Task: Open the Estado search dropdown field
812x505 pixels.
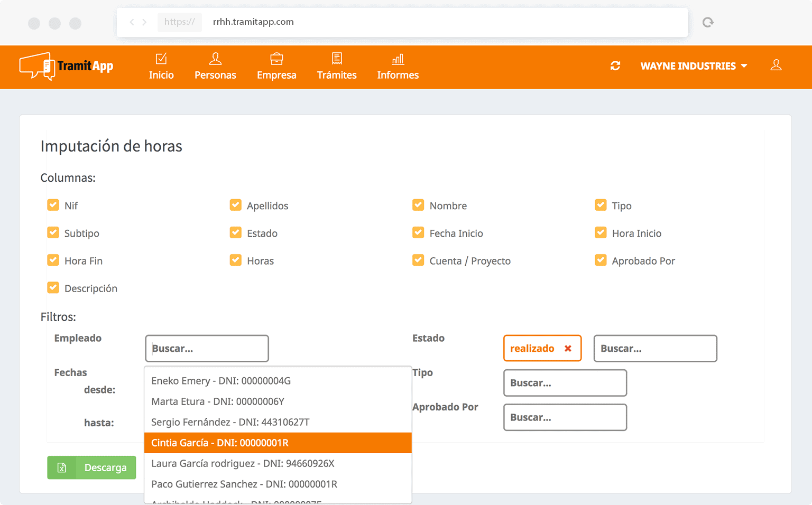Action: pos(656,349)
